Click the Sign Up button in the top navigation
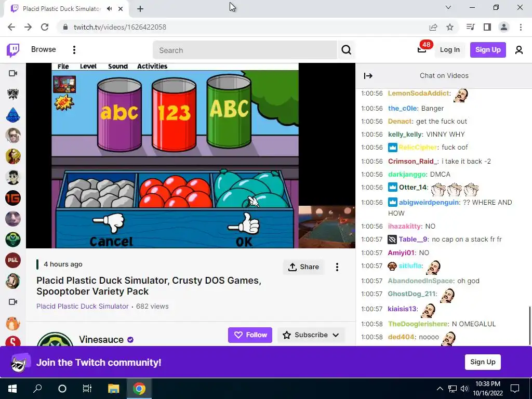The height and width of the screenshot is (399, 532). 487,50
